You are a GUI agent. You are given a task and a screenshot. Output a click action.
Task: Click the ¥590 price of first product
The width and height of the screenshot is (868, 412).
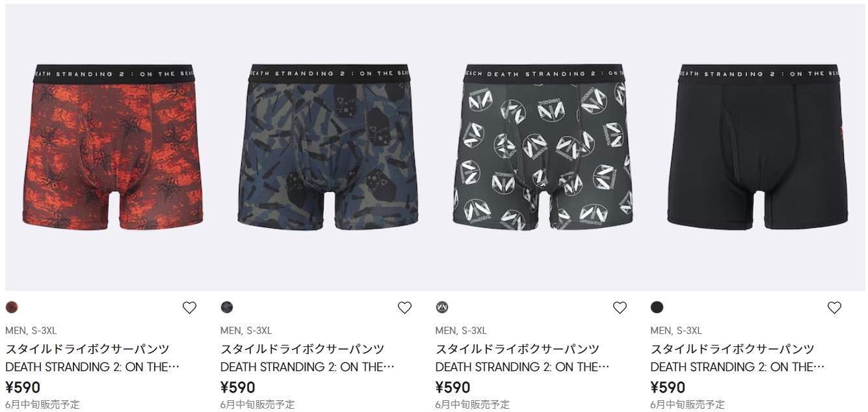coord(23,388)
